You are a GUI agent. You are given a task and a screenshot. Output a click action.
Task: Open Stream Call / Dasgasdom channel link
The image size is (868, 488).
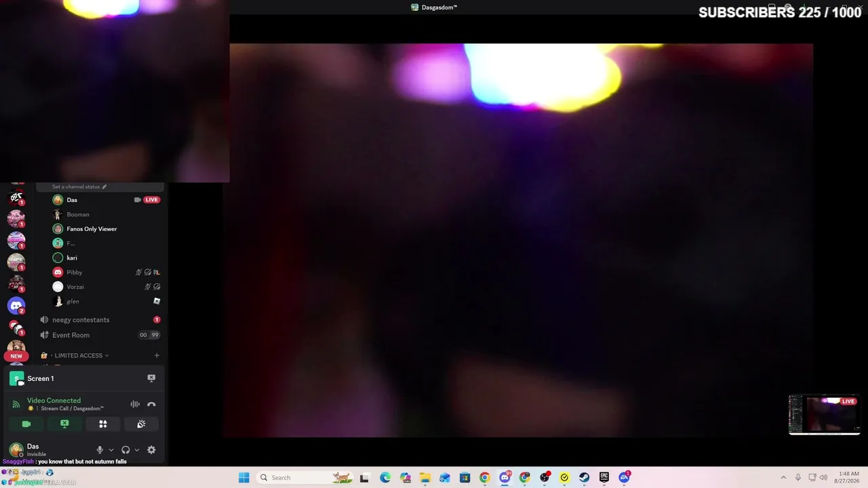tap(72, 409)
